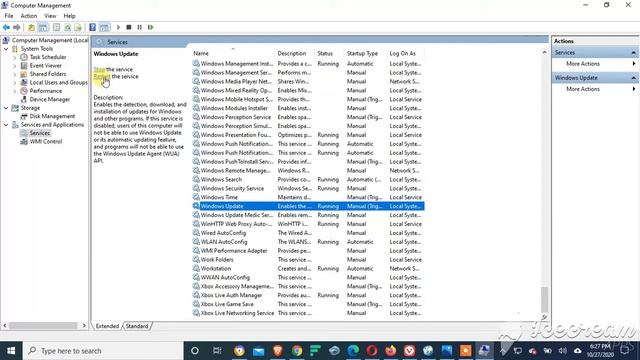Open the Windows Start menu
Viewport: 640px width, 360px height.
click(11, 351)
